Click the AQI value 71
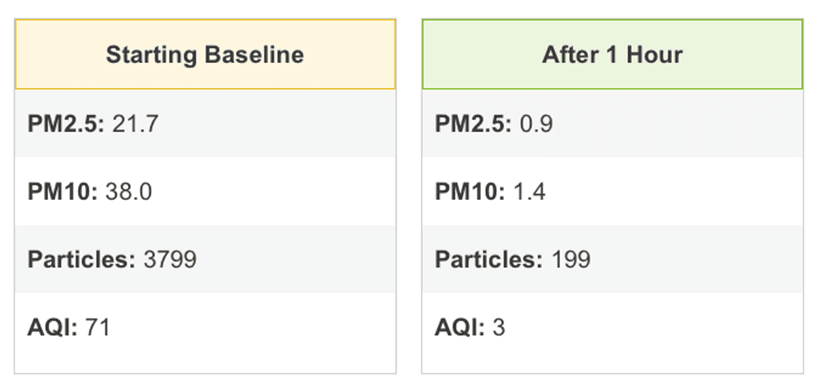Image resolution: width=821 pixels, height=387 pixels. click(97, 328)
